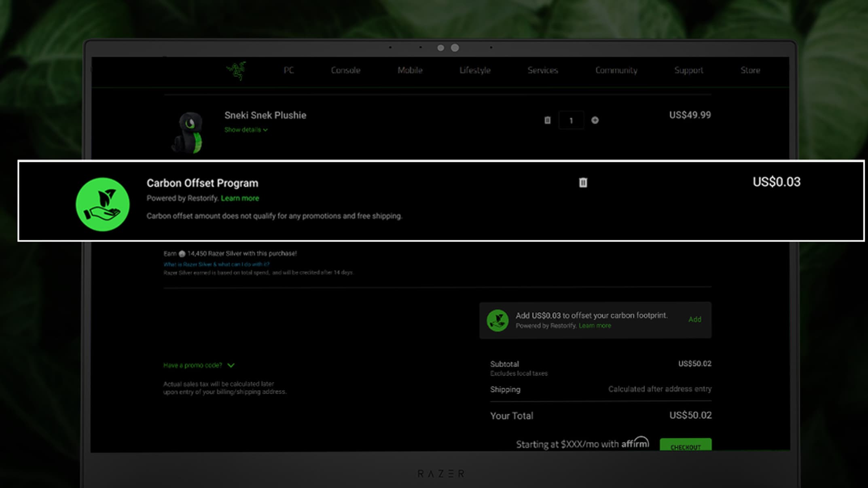Image resolution: width=868 pixels, height=488 pixels.
Task: Open the What is Razer Silver link
Action: (216, 264)
